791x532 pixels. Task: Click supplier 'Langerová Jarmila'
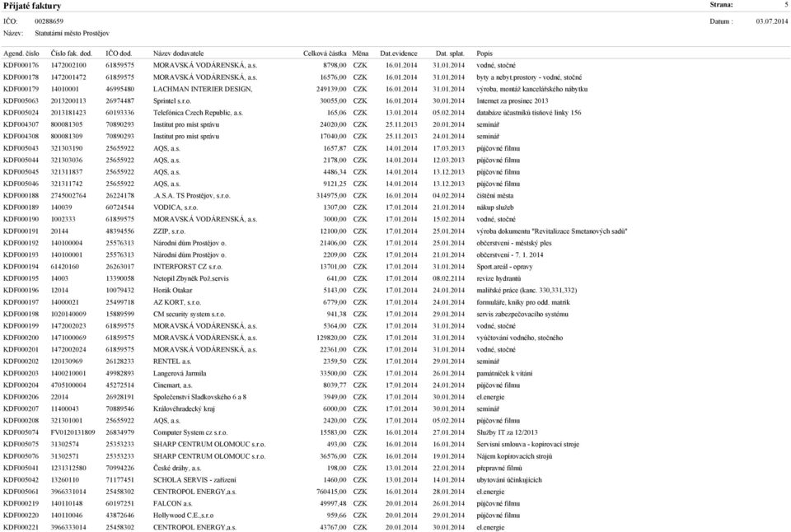[180, 374]
